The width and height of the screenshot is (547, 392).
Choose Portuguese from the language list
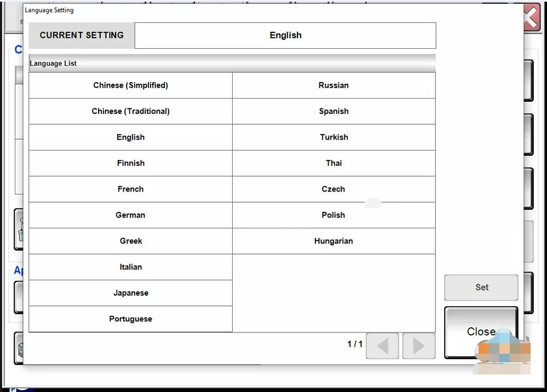point(130,319)
